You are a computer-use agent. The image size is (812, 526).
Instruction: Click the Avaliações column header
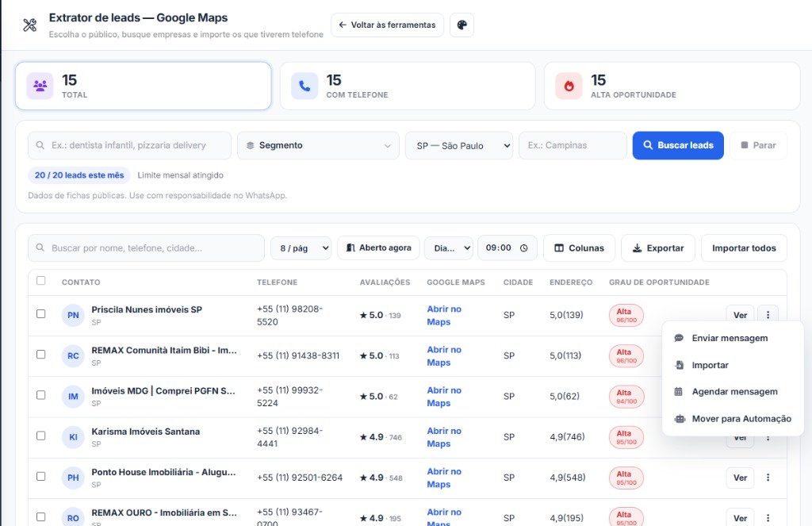pyautogui.click(x=385, y=282)
